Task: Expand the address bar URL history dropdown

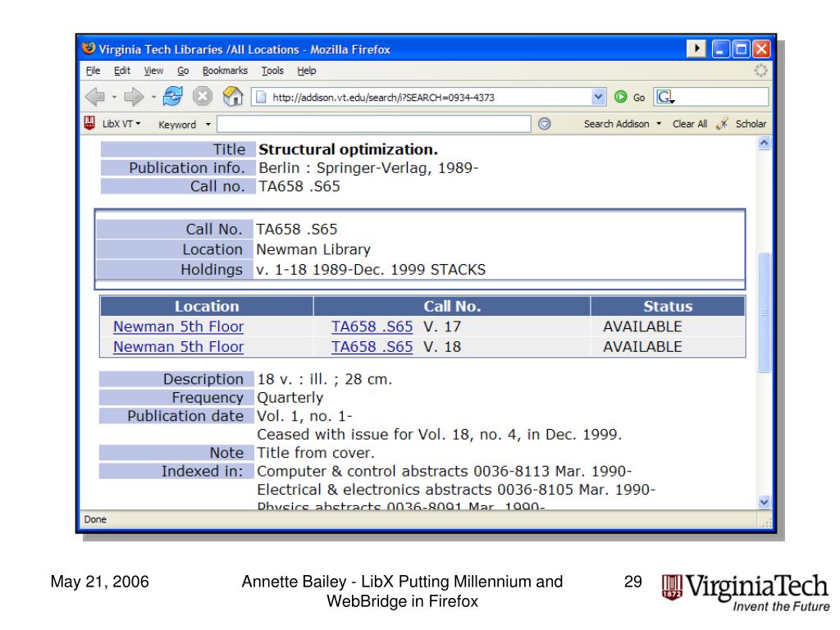Action: 598,97
